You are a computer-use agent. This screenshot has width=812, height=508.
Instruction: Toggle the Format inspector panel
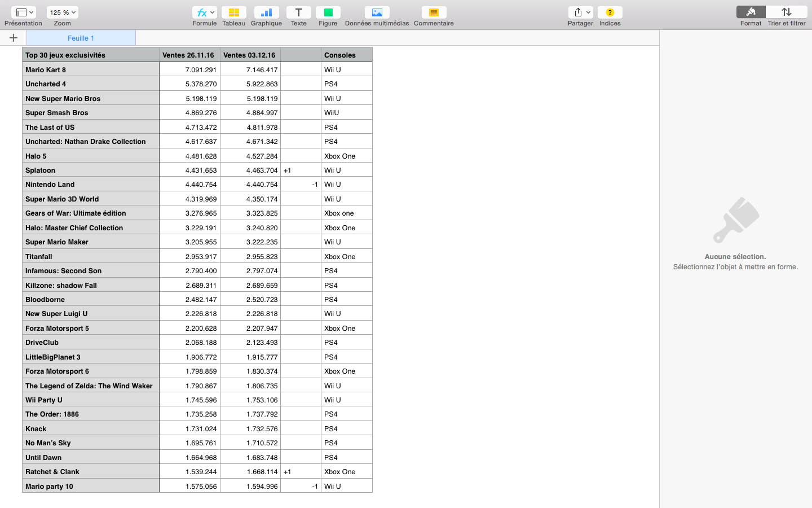pyautogui.click(x=751, y=12)
